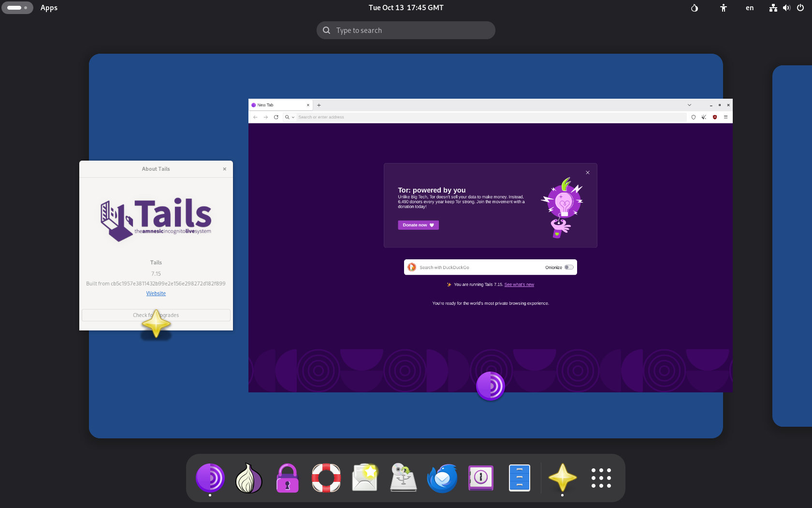
Task: Click the uBlock/NoScript red shield icon
Action: 715,117
